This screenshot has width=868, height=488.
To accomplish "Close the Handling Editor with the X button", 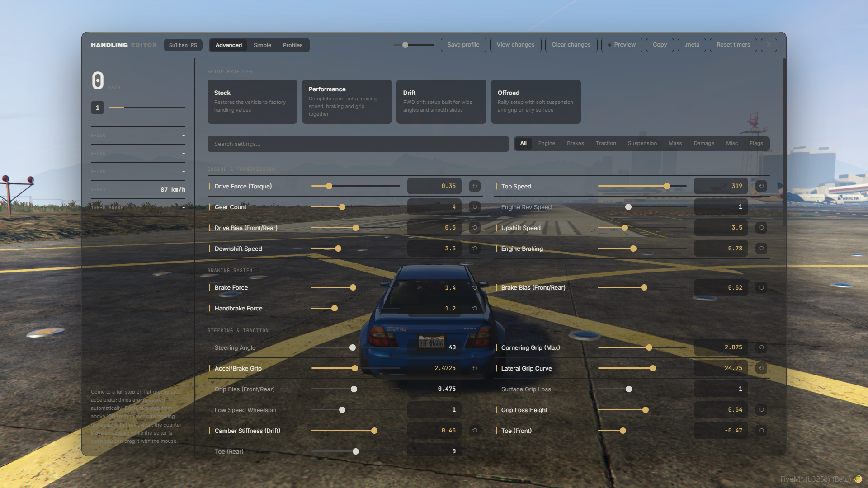I will click(769, 45).
